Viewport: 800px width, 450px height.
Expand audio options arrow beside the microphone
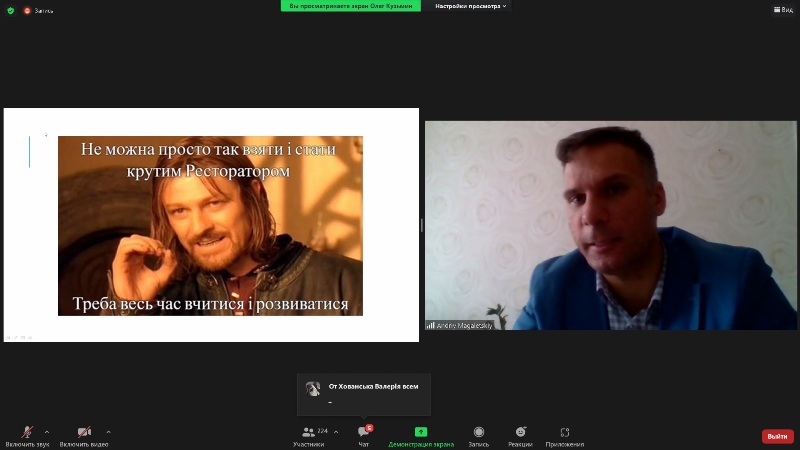(47, 432)
